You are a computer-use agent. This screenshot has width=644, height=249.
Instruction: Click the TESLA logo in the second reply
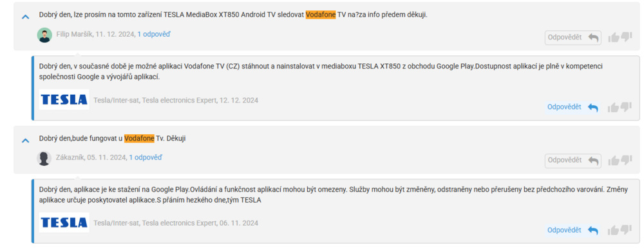(x=64, y=223)
